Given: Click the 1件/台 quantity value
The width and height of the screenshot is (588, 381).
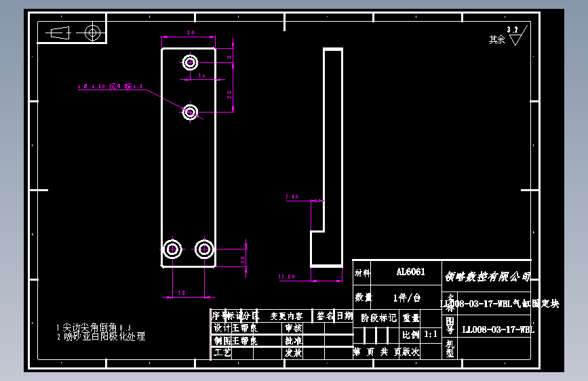Looking at the screenshot, I should [407, 298].
